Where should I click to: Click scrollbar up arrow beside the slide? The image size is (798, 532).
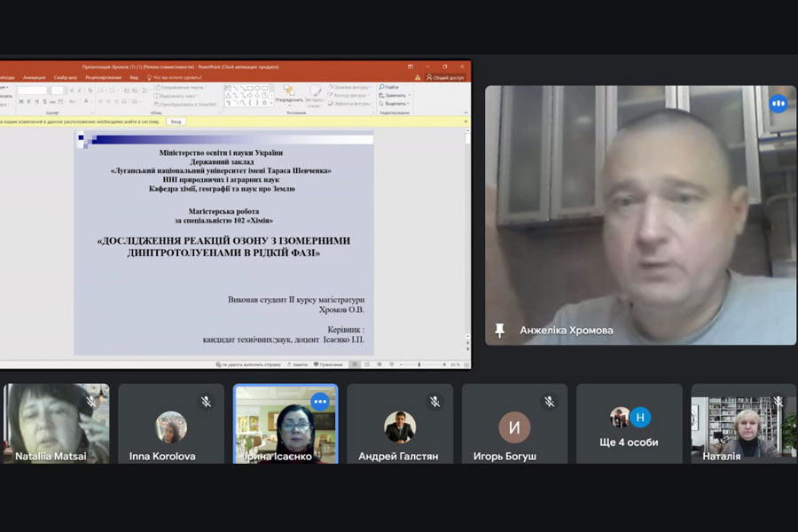pyautogui.click(x=467, y=131)
